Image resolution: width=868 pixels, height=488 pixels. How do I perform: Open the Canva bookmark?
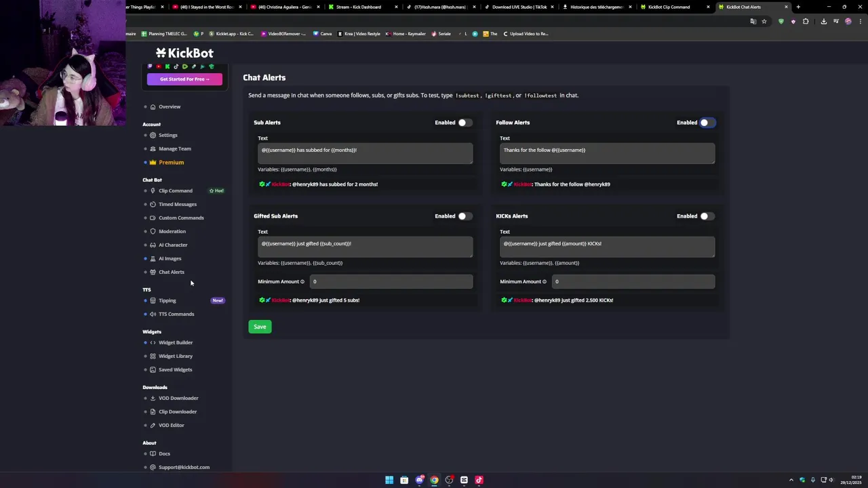(322, 33)
